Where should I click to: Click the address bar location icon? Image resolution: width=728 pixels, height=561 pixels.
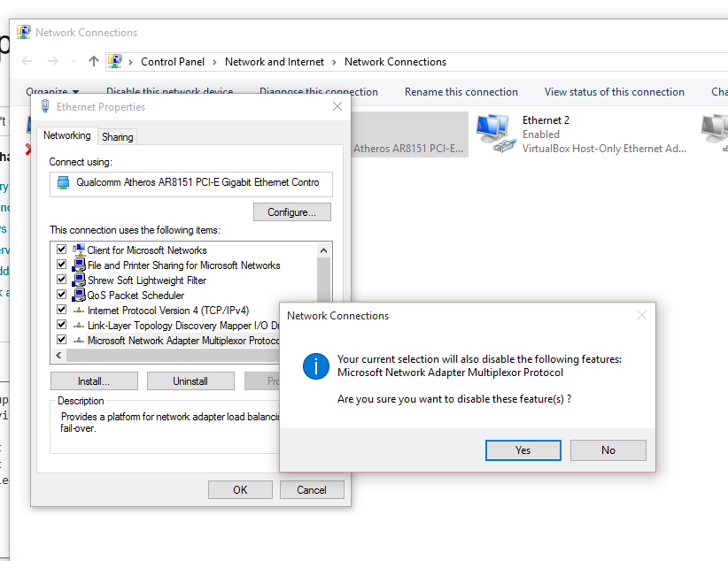[114, 61]
